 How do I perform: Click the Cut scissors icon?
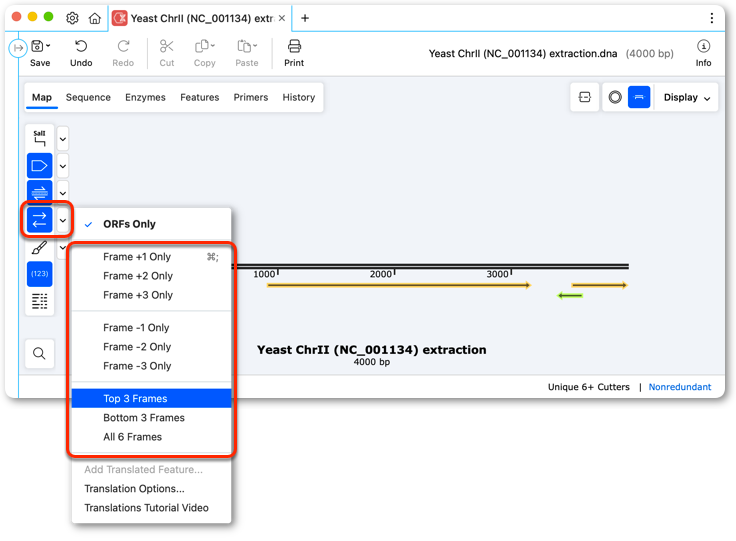167,46
